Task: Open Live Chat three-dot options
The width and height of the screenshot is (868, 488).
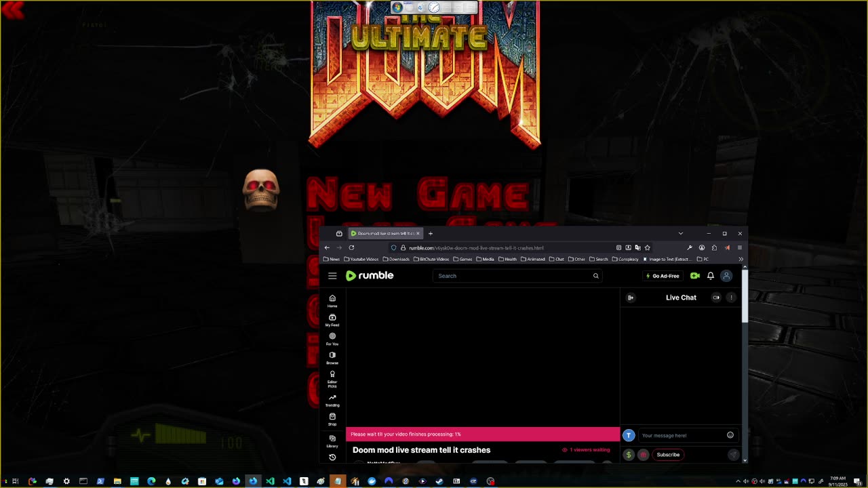Action: [731, 298]
